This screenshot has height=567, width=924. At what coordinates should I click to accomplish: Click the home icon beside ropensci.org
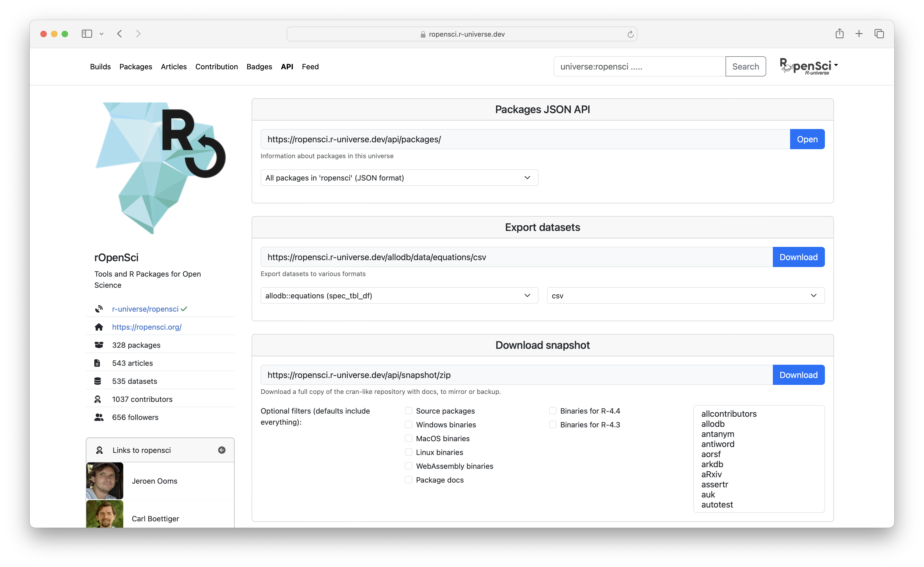pos(99,327)
